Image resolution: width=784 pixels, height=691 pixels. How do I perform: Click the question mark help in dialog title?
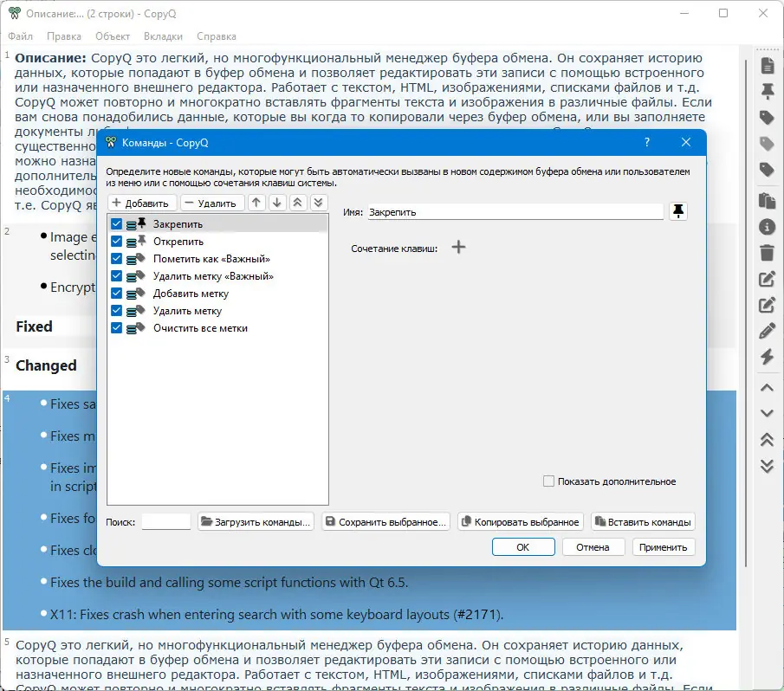(647, 142)
